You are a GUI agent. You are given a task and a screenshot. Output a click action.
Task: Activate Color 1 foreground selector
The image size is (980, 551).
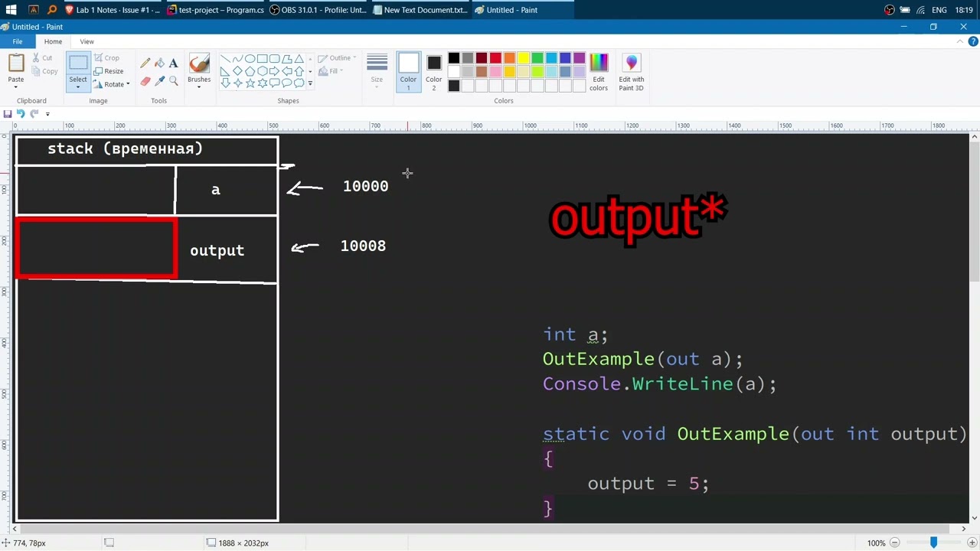point(408,72)
